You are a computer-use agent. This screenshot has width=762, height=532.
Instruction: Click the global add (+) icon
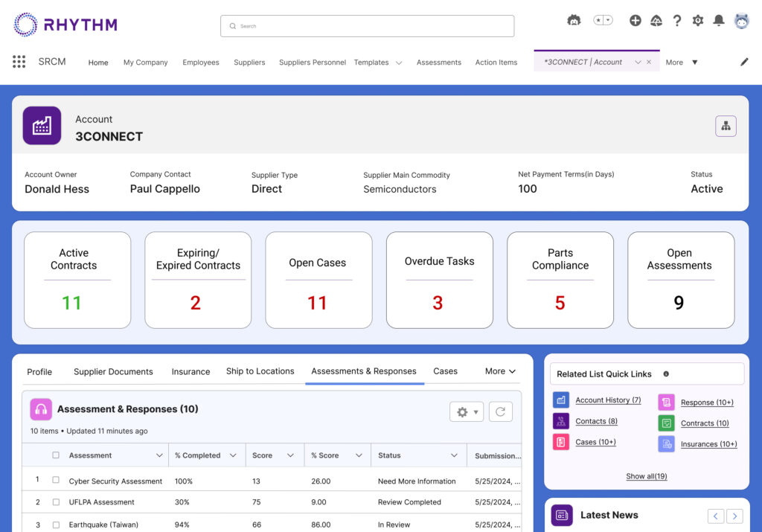tap(635, 21)
